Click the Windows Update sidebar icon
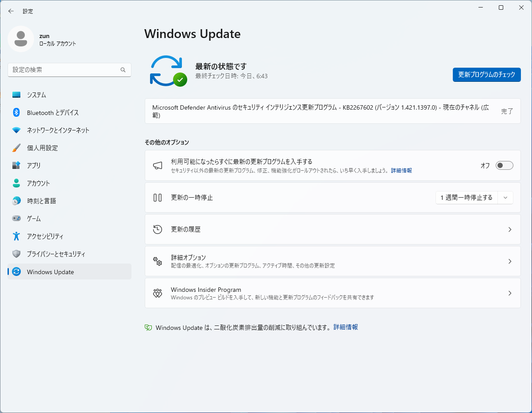Screen dimensions: 532x413 [16, 272]
